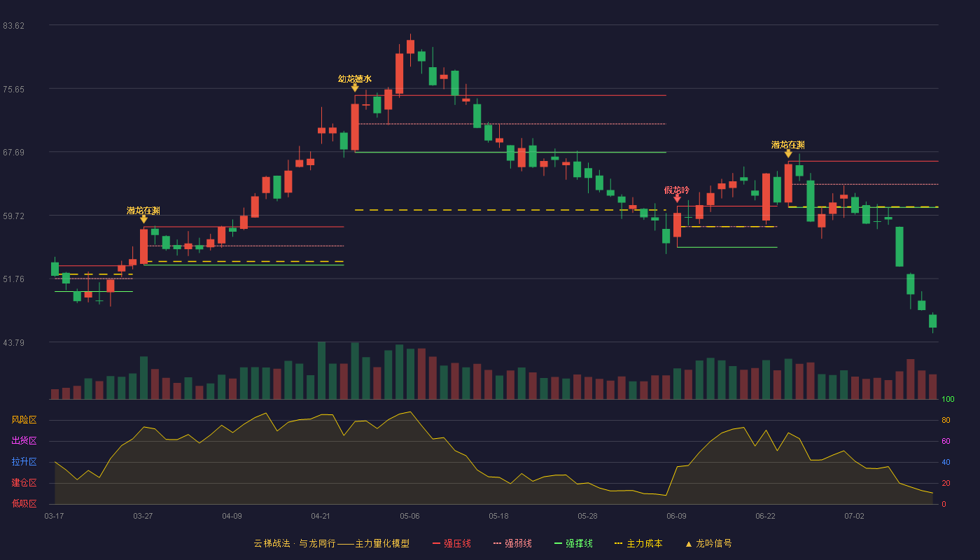Click the 幼龙婕水 signal arrow marker
This screenshot has height=560, width=980.
pos(355,87)
